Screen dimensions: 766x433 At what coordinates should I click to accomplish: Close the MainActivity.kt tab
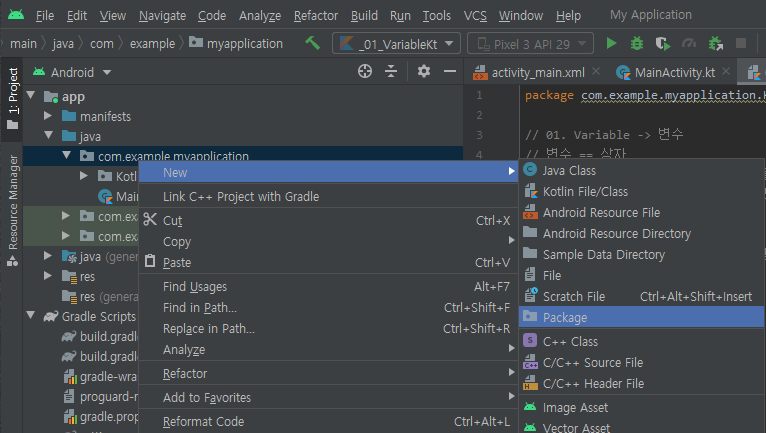pyautogui.click(x=726, y=71)
